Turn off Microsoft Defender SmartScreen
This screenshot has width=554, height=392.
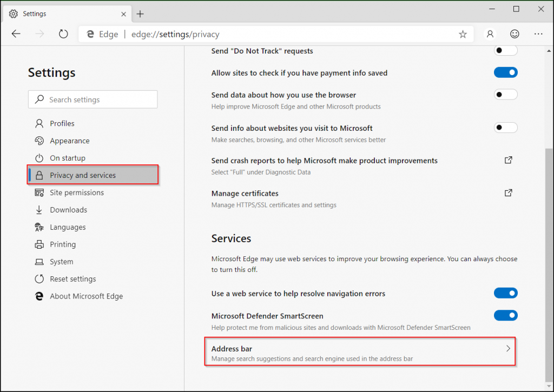point(505,315)
